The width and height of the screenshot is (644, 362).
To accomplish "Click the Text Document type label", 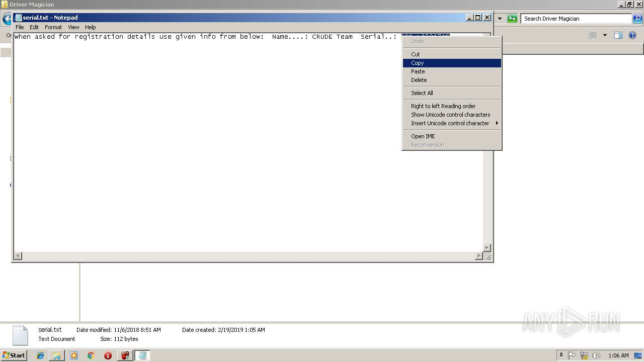I will (57, 339).
